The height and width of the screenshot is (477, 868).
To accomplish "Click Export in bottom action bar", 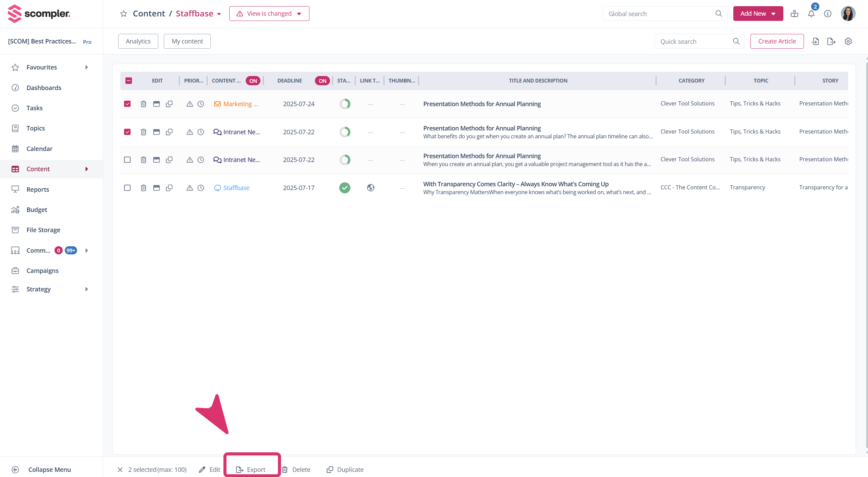I will click(x=252, y=469).
